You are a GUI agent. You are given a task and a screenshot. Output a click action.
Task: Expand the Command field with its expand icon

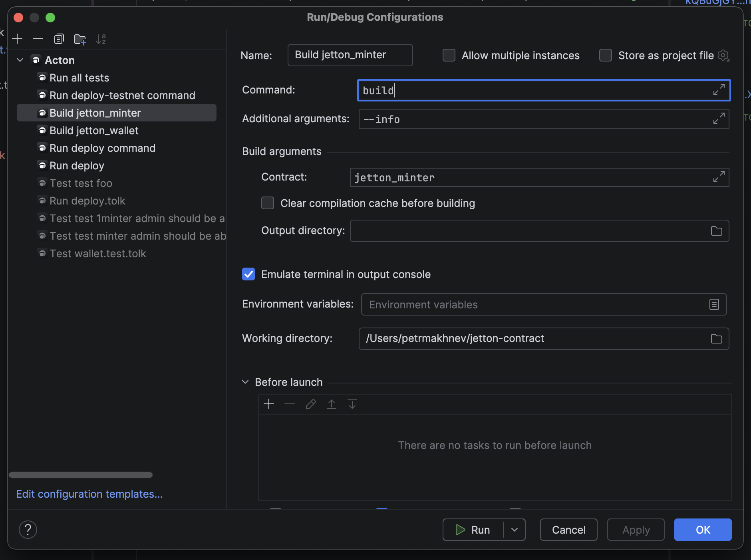(719, 90)
